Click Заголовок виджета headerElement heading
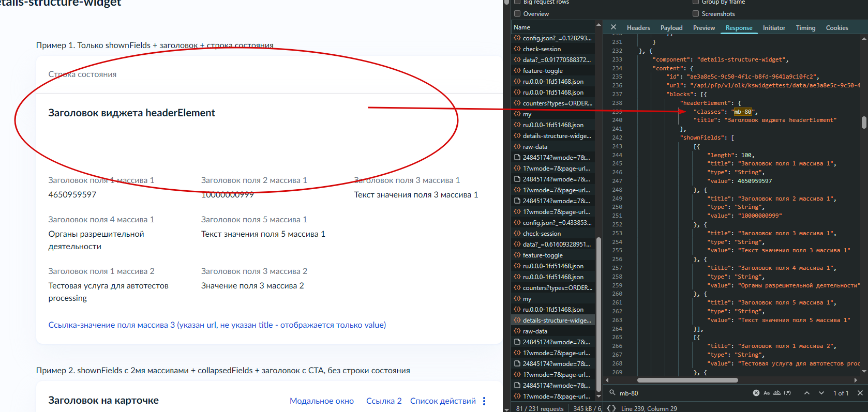The image size is (868, 412). click(x=132, y=113)
